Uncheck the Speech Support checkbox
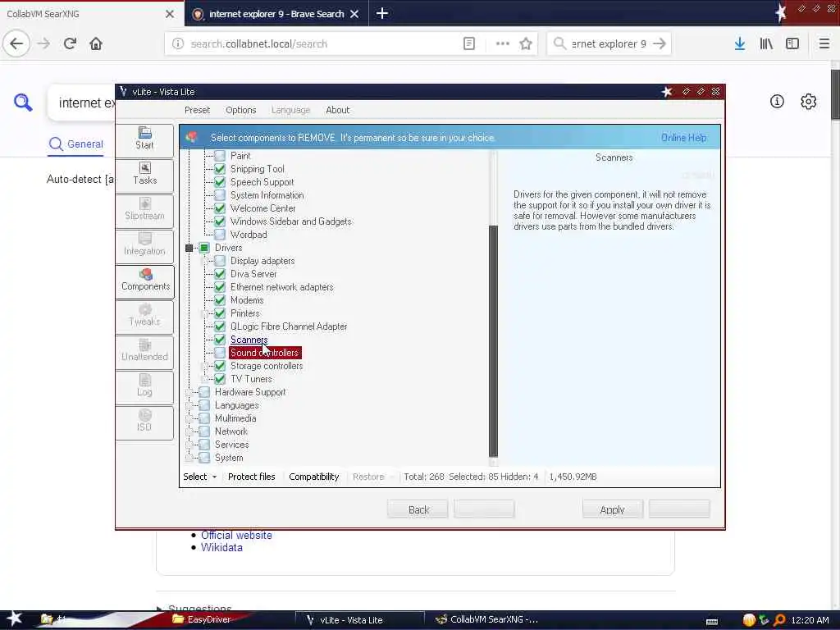This screenshot has width=840, height=630. click(x=220, y=182)
